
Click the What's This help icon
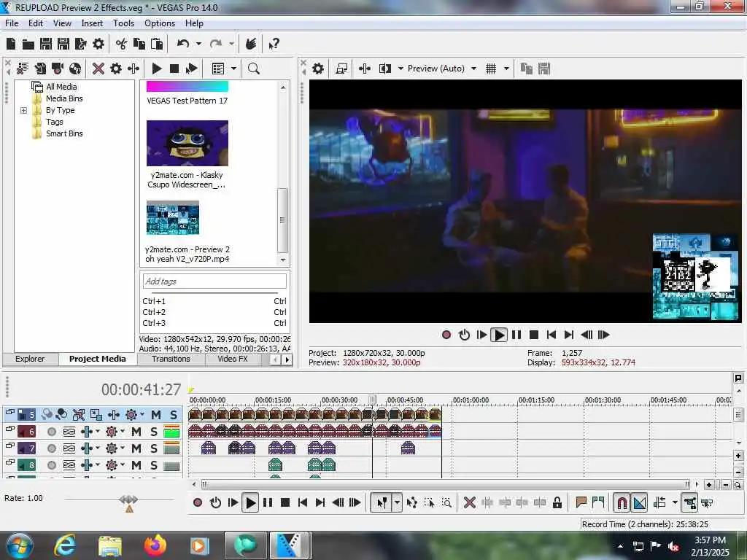pyautogui.click(x=274, y=44)
